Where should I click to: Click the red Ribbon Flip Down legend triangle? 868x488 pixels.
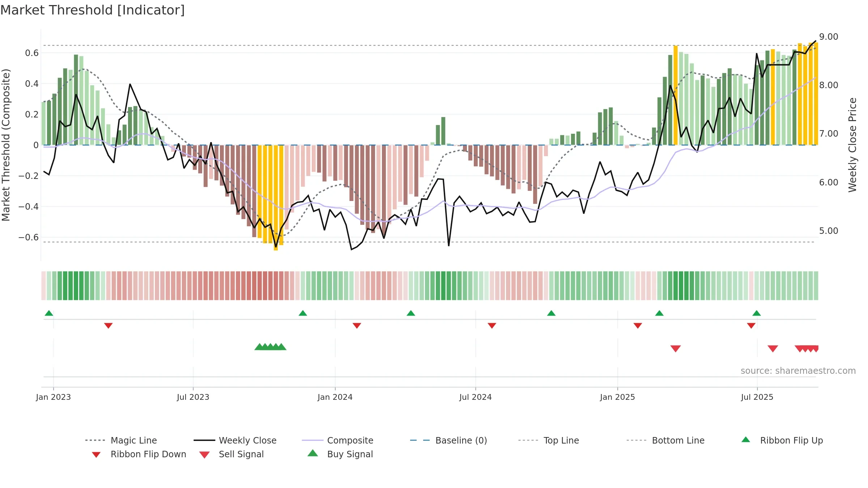(x=96, y=455)
